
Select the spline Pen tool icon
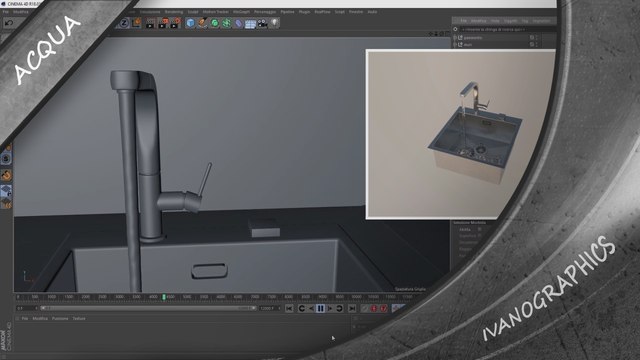tap(202, 23)
